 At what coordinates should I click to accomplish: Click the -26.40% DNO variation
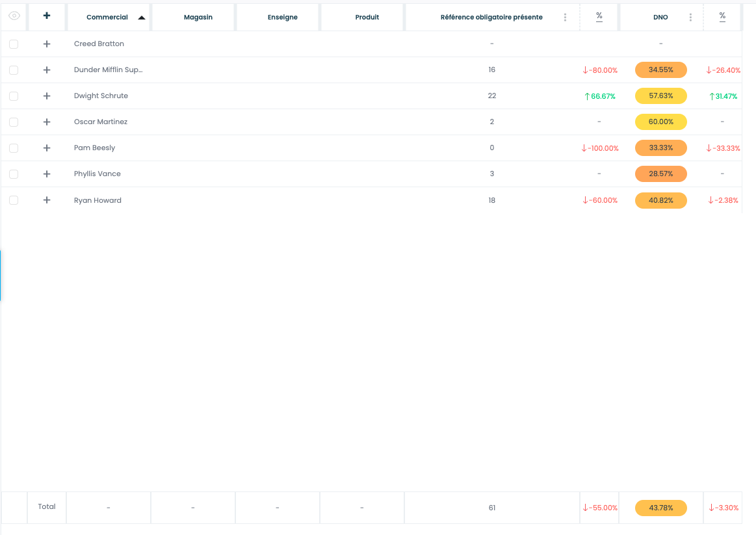(723, 70)
